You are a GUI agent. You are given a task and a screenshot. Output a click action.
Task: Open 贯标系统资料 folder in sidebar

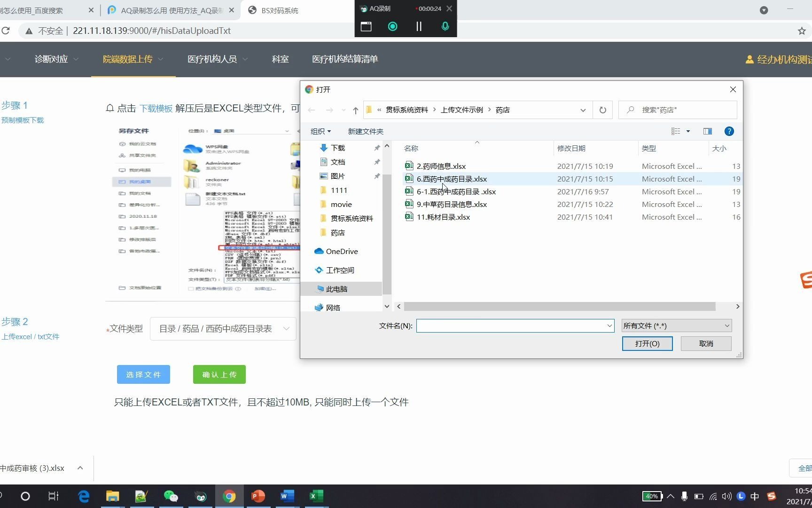351,218
